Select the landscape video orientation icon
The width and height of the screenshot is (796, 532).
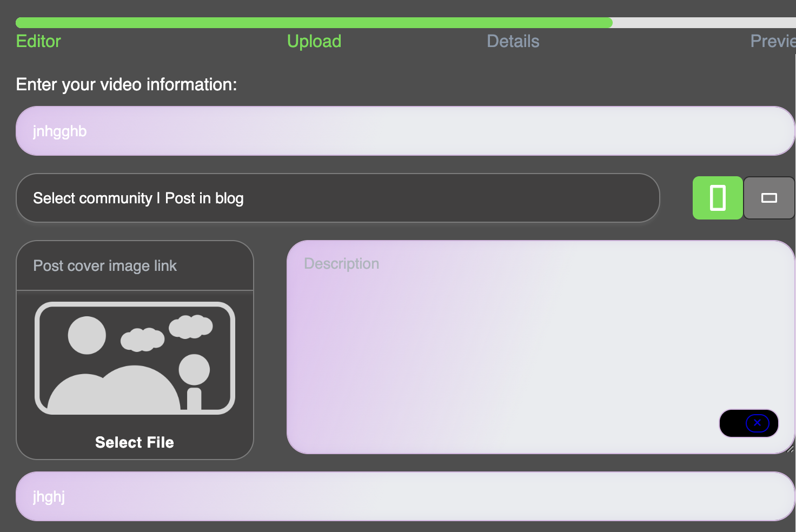(769, 198)
